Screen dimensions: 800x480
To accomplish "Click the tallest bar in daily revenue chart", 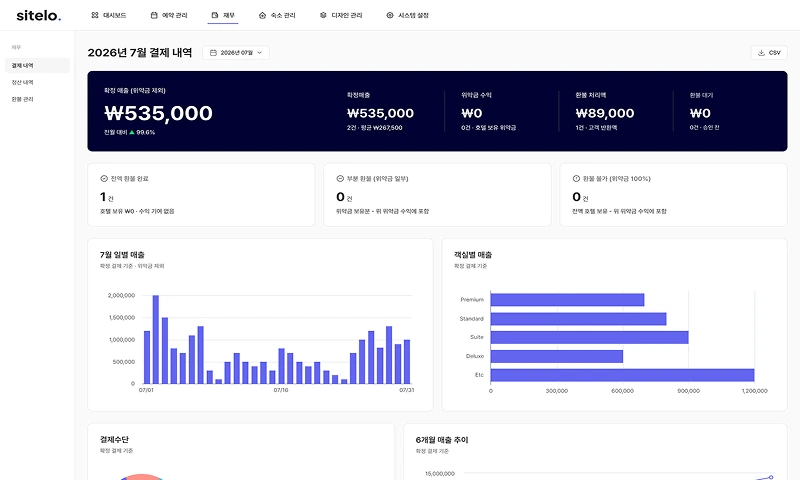I will (156, 339).
